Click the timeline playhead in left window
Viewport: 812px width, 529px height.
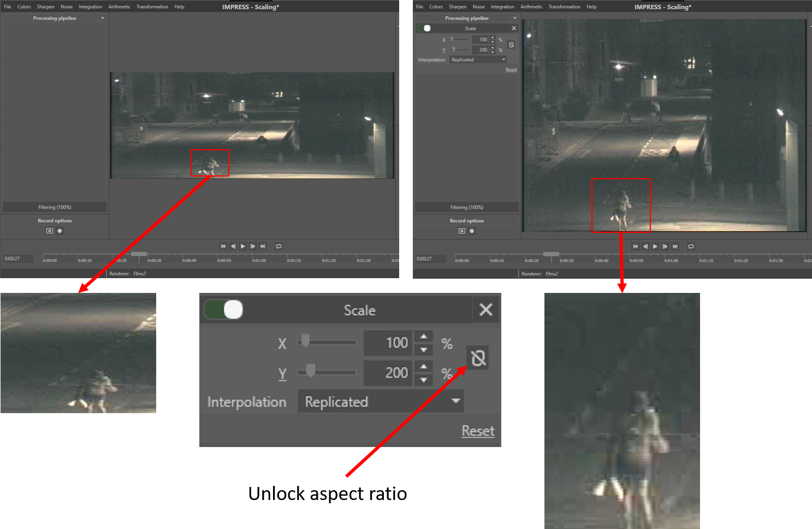point(139,254)
